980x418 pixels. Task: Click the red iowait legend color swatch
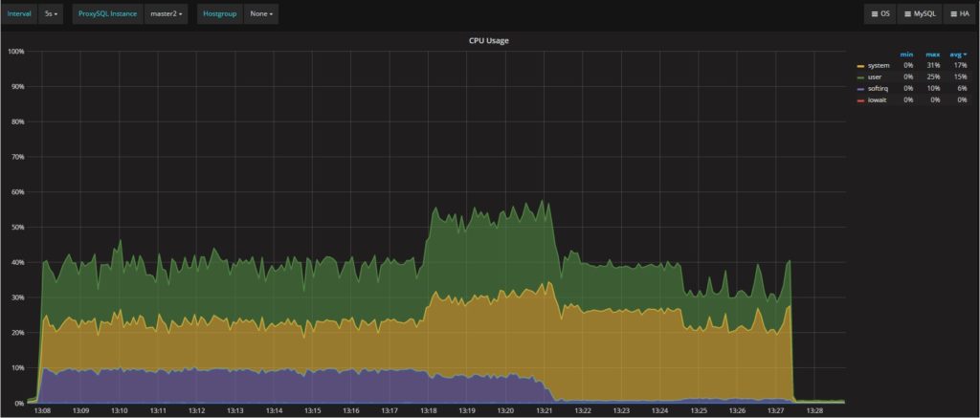click(x=860, y=100)
